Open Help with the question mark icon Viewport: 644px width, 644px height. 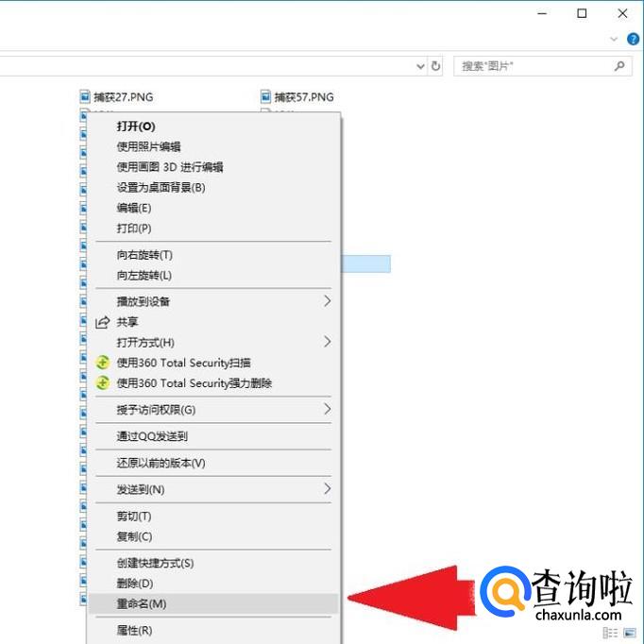click(633, 39)
